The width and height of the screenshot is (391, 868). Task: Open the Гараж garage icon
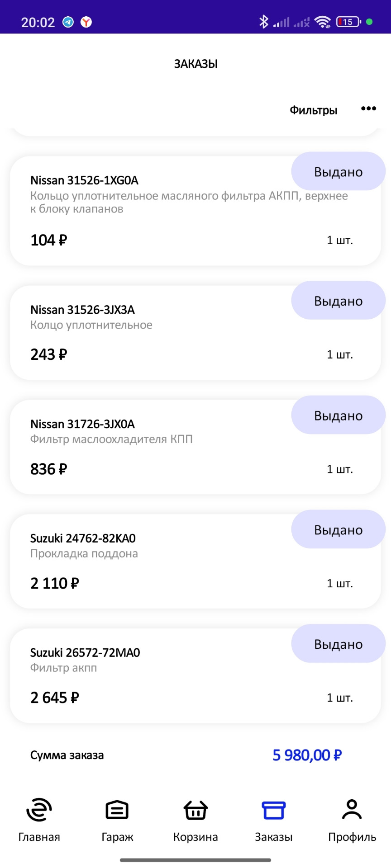pos(117,810)
